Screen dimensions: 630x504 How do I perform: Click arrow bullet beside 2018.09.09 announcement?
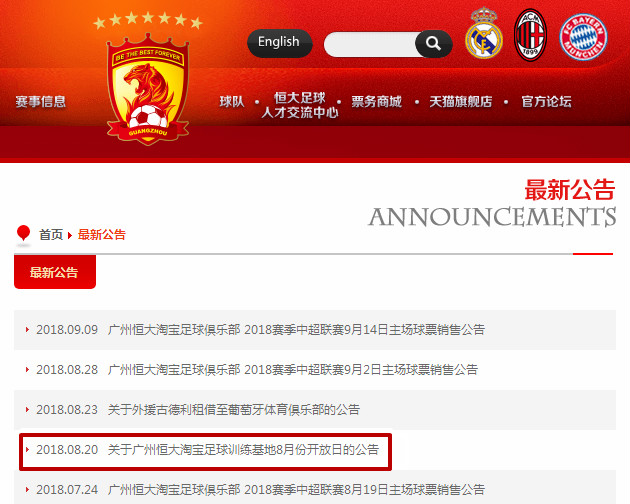click(27, 330)
